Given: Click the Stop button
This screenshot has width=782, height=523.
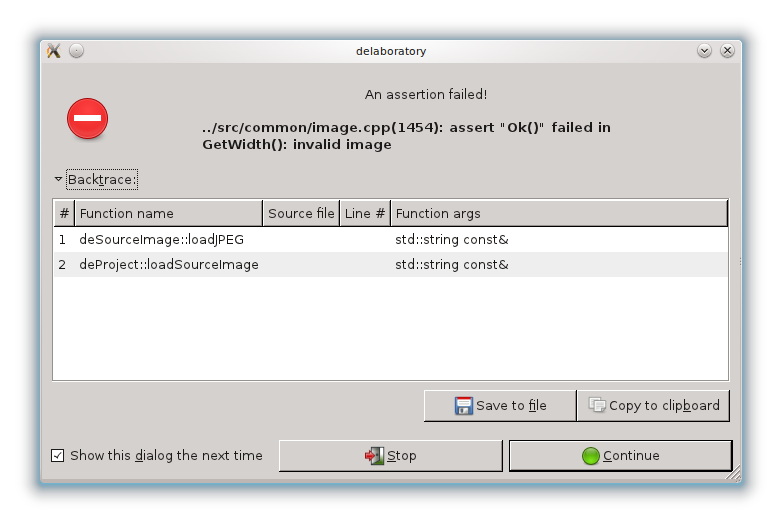Looking at the screenshot, I should pyautogui.click(x=391, y=456).
